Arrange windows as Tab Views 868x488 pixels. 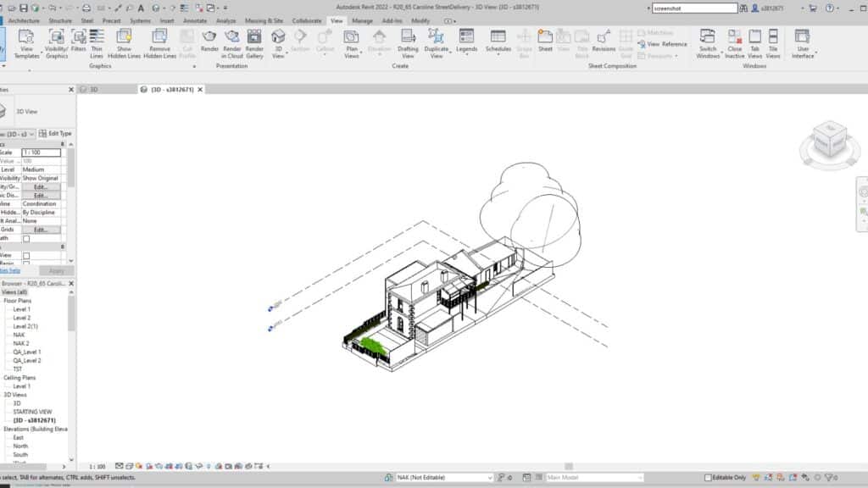pos(754,44)
